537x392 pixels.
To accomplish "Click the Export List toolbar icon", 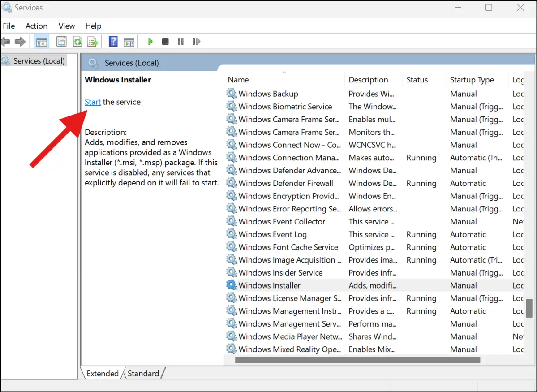I will 93,41.
